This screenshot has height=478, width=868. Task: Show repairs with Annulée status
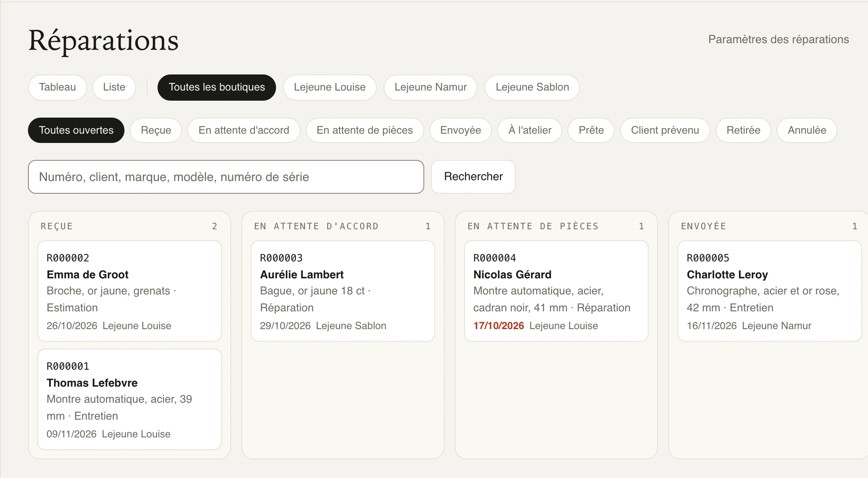(x=807, y=130)
